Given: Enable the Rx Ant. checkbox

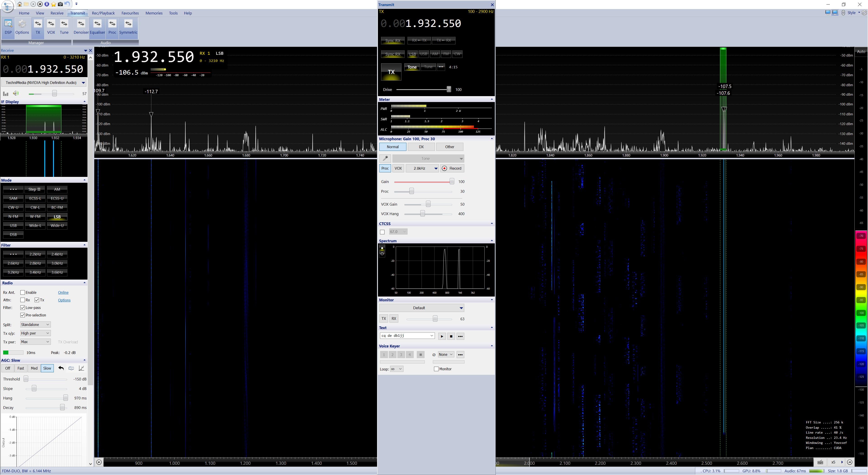Looking at the screenshot, I should tap(23, 292).
